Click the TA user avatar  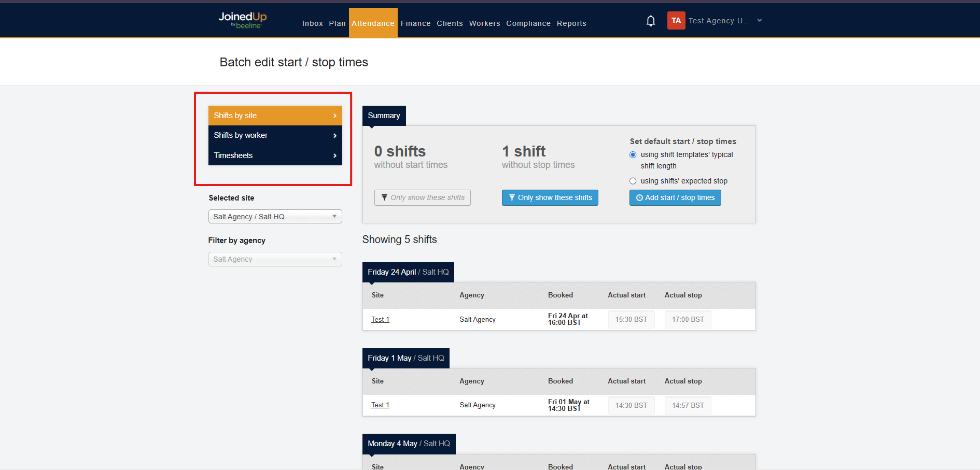coord(676,21)
